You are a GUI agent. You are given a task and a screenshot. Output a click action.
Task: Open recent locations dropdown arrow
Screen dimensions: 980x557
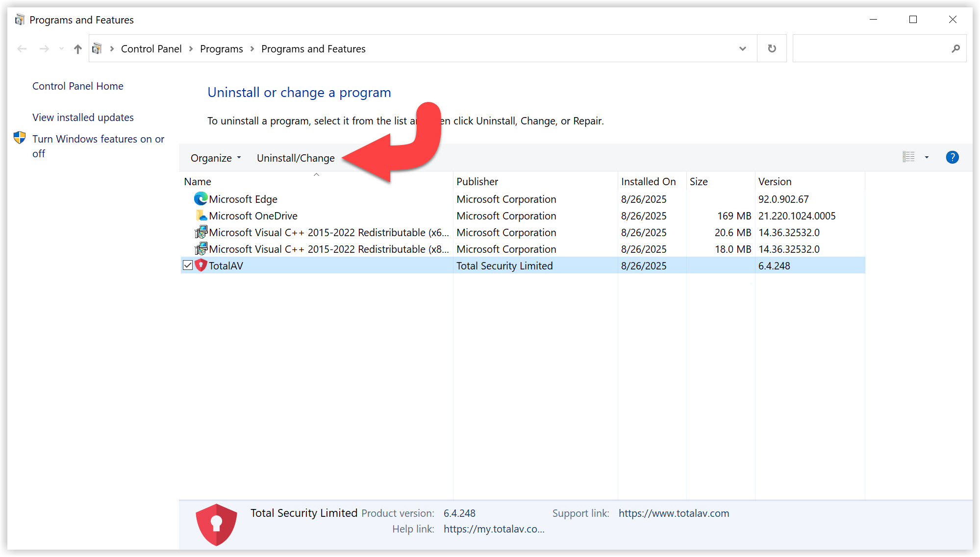(x=61, y=48)
